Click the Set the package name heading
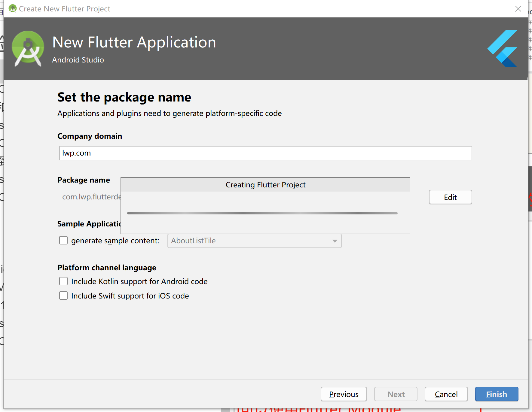Screen dimensions: 532x412 124,97
